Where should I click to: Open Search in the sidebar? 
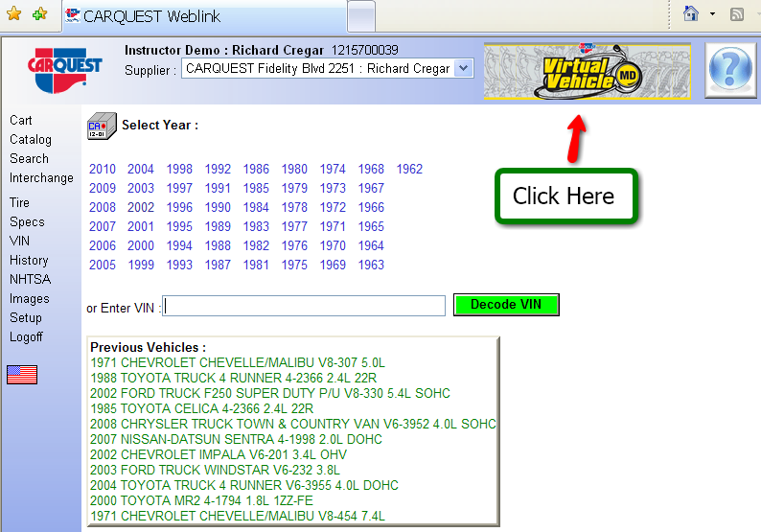[x=29, y=159]
